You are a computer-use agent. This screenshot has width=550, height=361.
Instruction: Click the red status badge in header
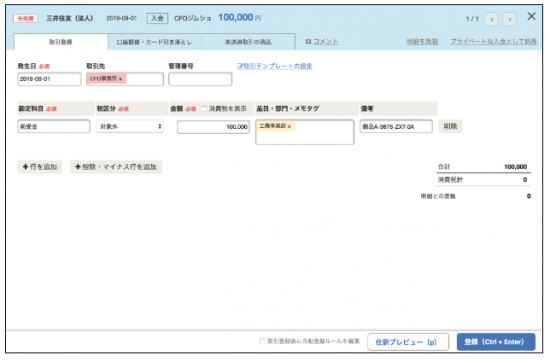[25, 18]
